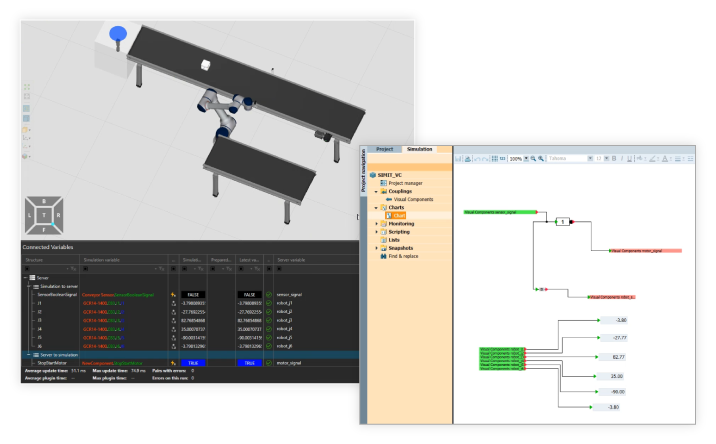Screen dimensions: 716x444
Task: Select the Chart item under Charts
Action: (399, 215)
